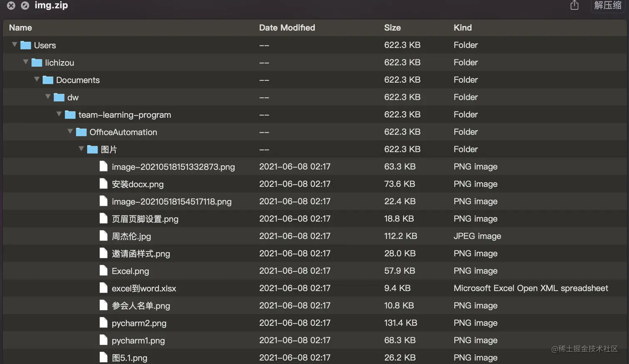Select the team-learning-program folder icon
The height and width of the screenshot is (364, 629).
[x=70, y=115]
